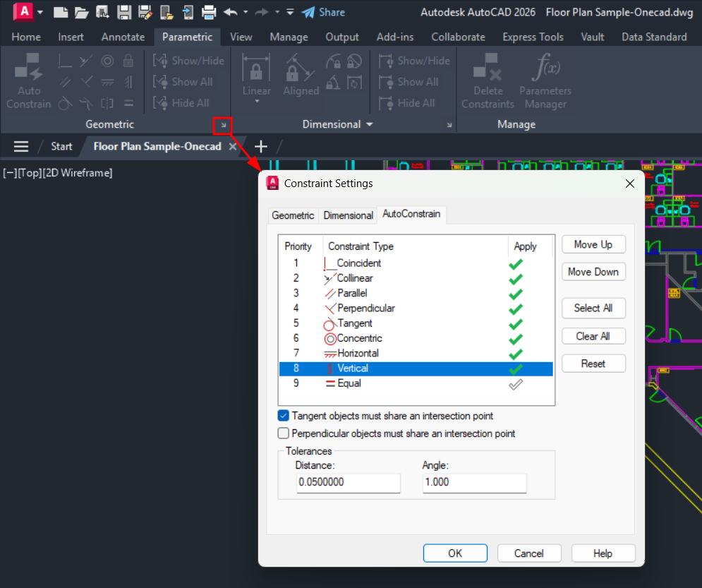Select the Coincident constraint ribbon icon

[65, 61]
